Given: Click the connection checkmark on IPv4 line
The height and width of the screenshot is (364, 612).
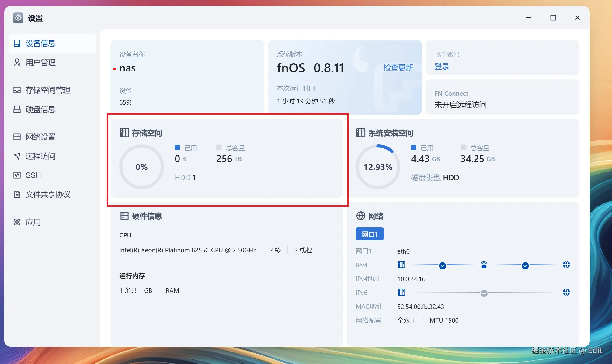Looking at the screenshot, I should point(443,265).
